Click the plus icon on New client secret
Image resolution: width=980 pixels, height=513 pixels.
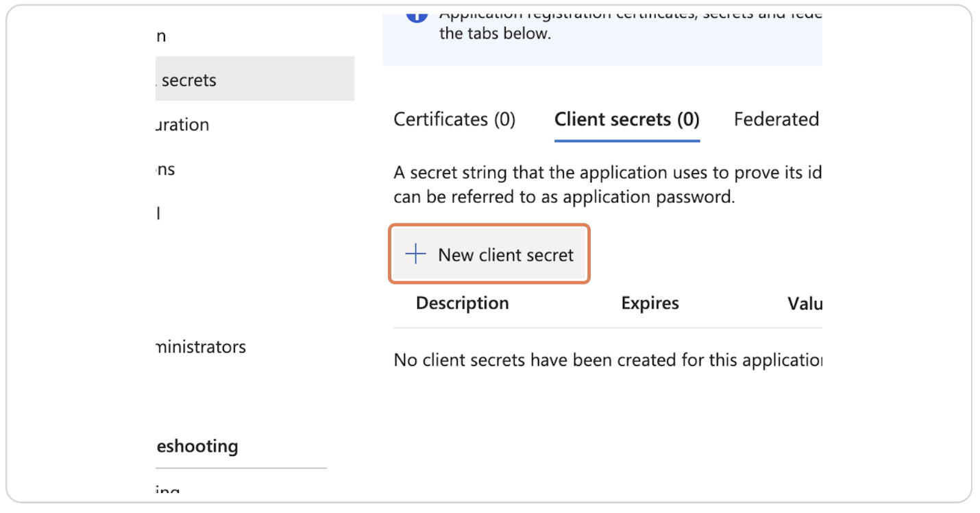415,254
